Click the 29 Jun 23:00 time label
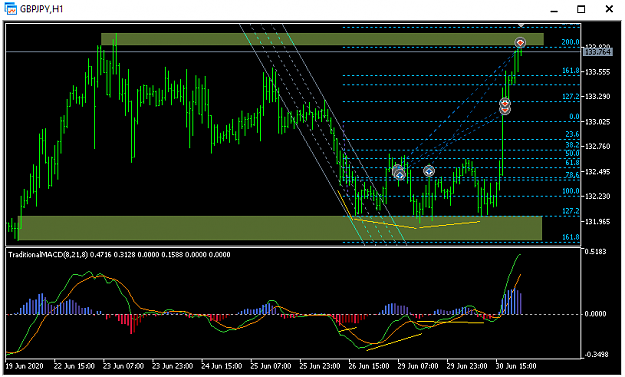This screenshot has width=625, height=377. click(x=467, y=366)
